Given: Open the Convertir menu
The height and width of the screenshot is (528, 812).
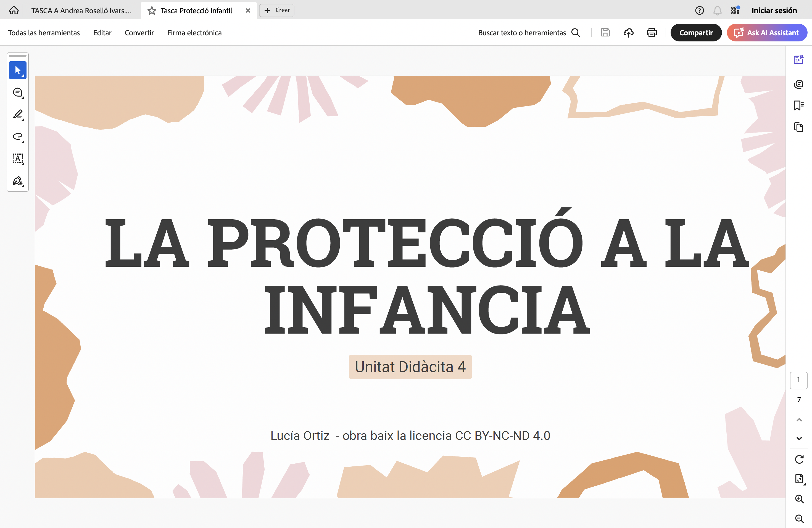Looking at the screenshot, I should (x=139, y=33).
